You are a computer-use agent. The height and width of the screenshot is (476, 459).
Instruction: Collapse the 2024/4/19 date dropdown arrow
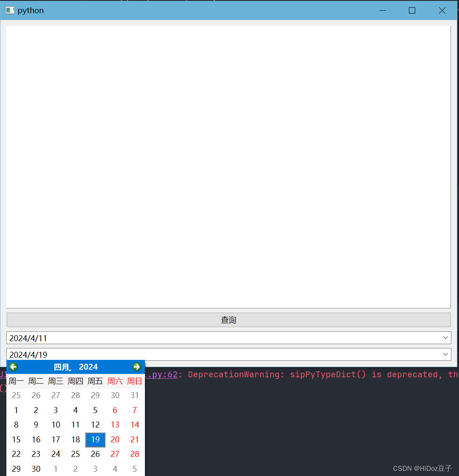445,354
